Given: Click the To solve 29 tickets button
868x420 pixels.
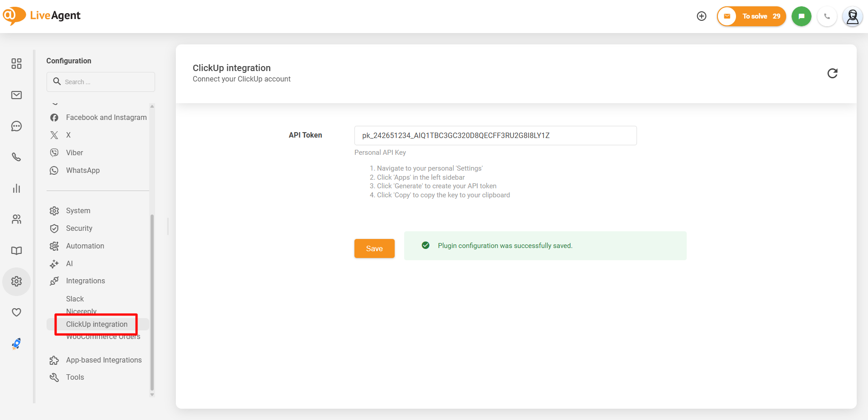Looking at the screenshot, I should (751, 16).
